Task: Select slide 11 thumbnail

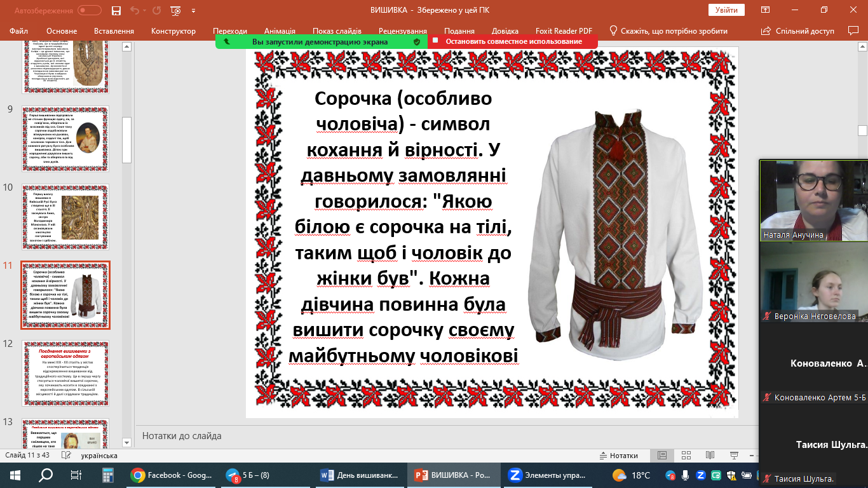Action: tap(65, 295)
